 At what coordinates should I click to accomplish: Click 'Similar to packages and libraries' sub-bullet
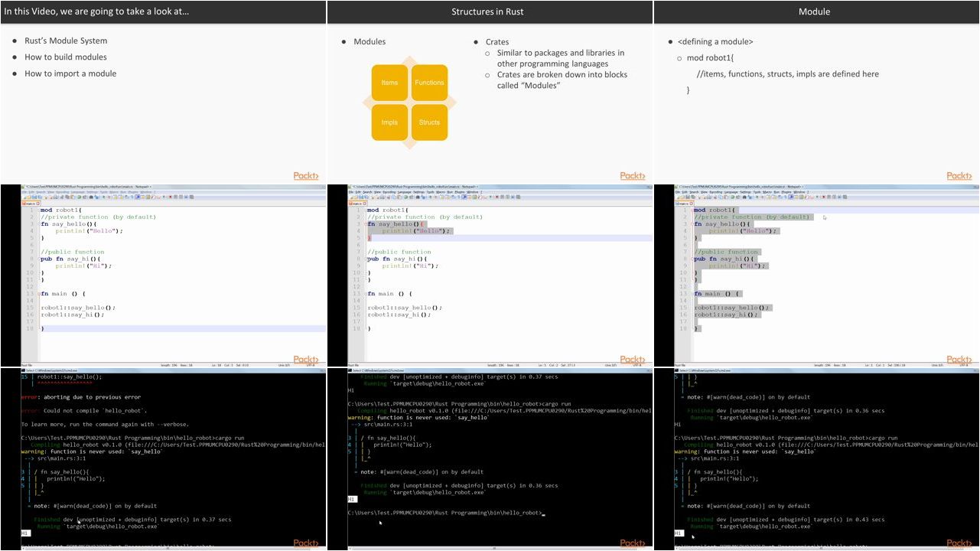[x=561, y=58]
